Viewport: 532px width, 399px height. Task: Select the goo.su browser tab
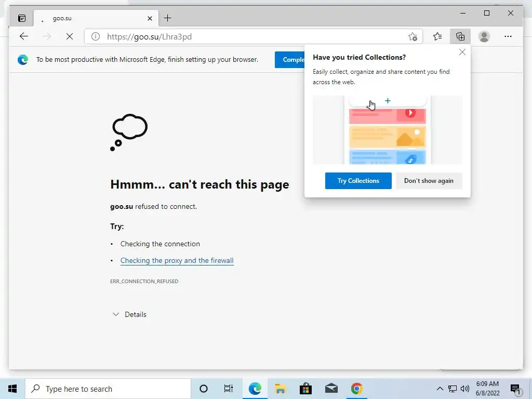point(96,18)
